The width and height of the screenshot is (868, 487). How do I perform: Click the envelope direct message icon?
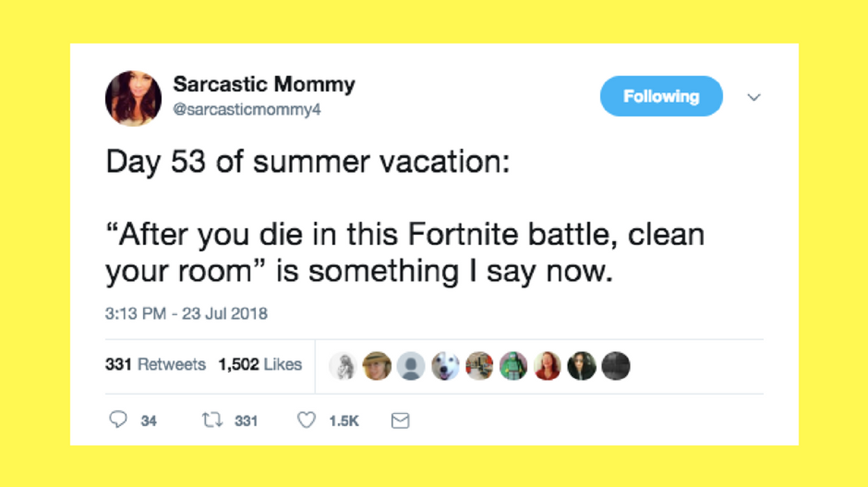[x=400, y=421]
